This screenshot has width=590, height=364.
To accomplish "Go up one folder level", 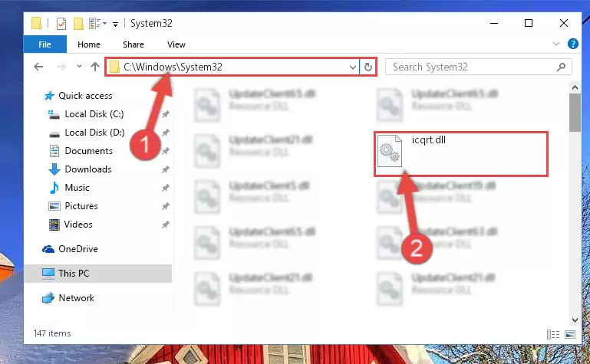I will click(95, 67).
